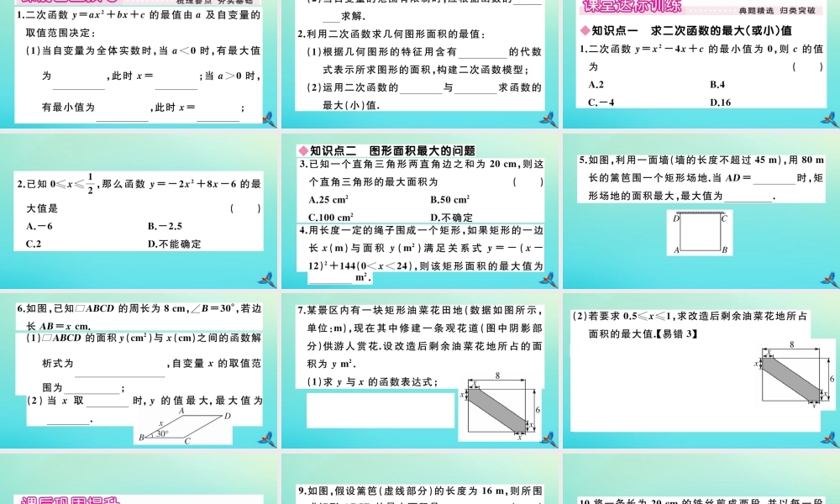Screen dimensions: 840x504
Task: Click the shaded 观花道 diagram in question 7
Action: 500,407
